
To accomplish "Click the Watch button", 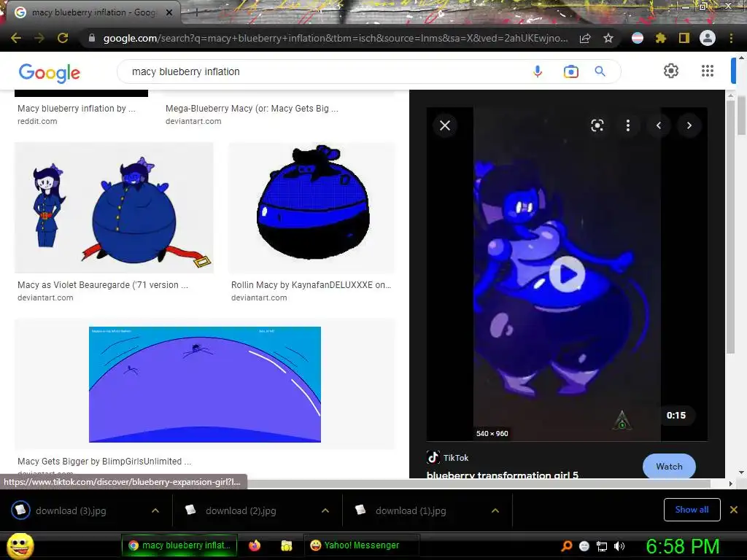I will [669, 467].
